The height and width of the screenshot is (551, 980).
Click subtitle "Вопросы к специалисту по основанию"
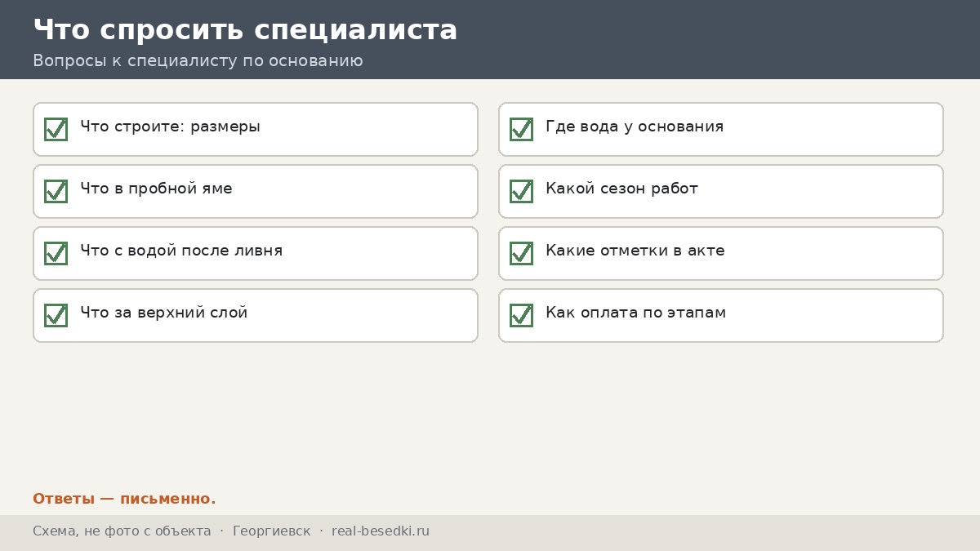tap(198, 61)
